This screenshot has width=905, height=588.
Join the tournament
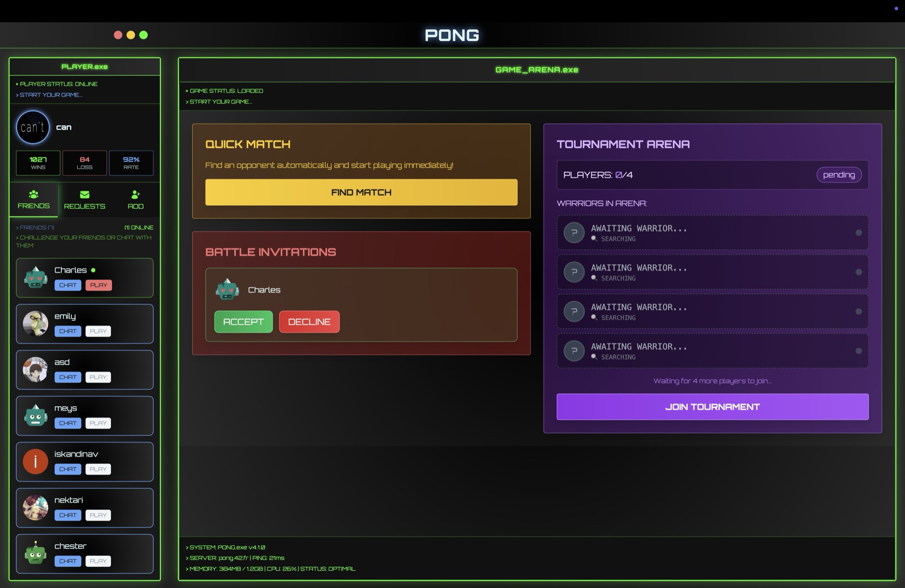[x=712, y=406]
